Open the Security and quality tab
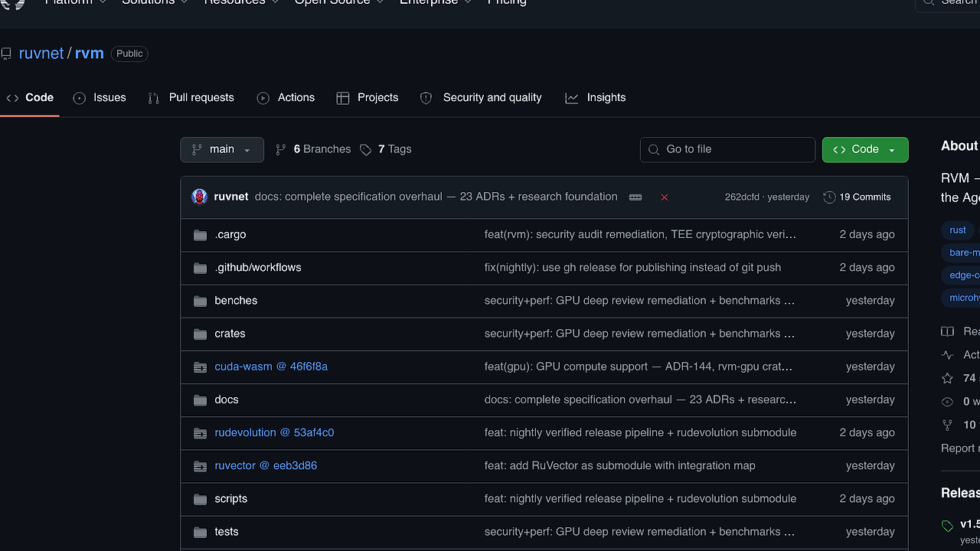The height and width of the screenshot is (551, 980). click(481, 98)
